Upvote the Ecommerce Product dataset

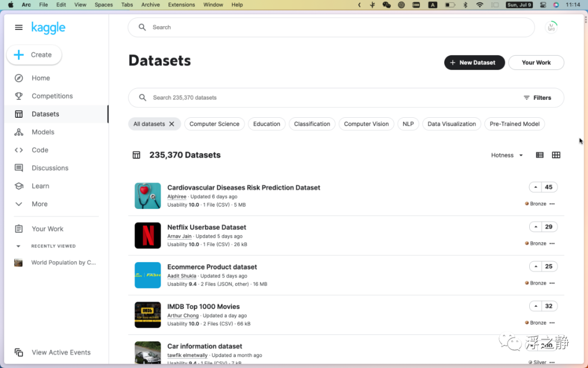tap(536, 266)
